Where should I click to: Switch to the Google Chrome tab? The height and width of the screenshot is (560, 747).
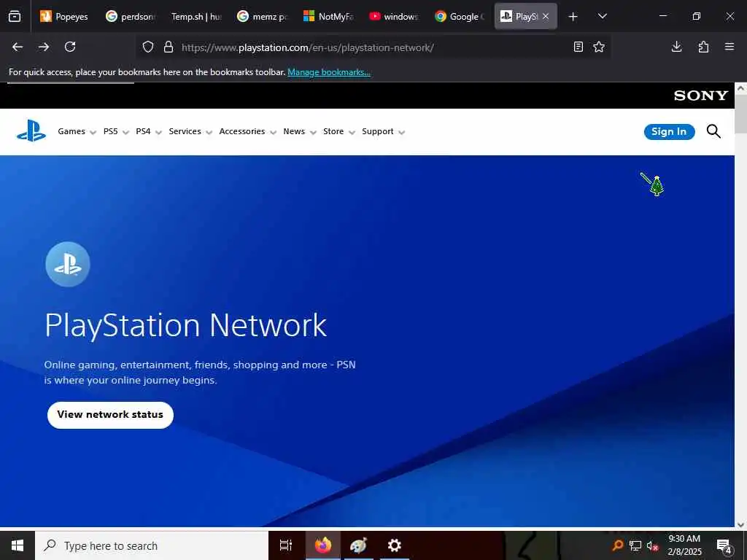tap(460, 17)
